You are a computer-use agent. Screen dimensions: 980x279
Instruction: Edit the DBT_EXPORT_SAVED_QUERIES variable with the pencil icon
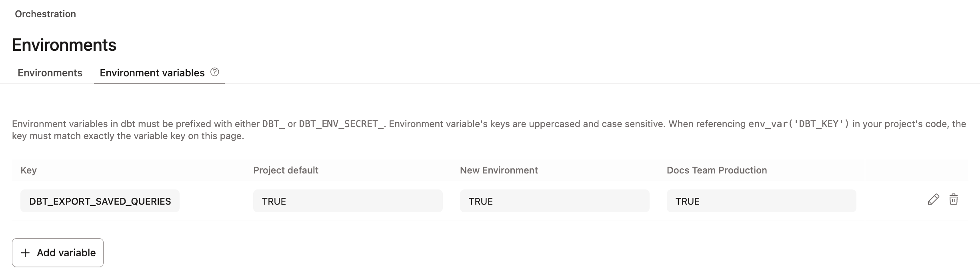[x=934, y=200]
